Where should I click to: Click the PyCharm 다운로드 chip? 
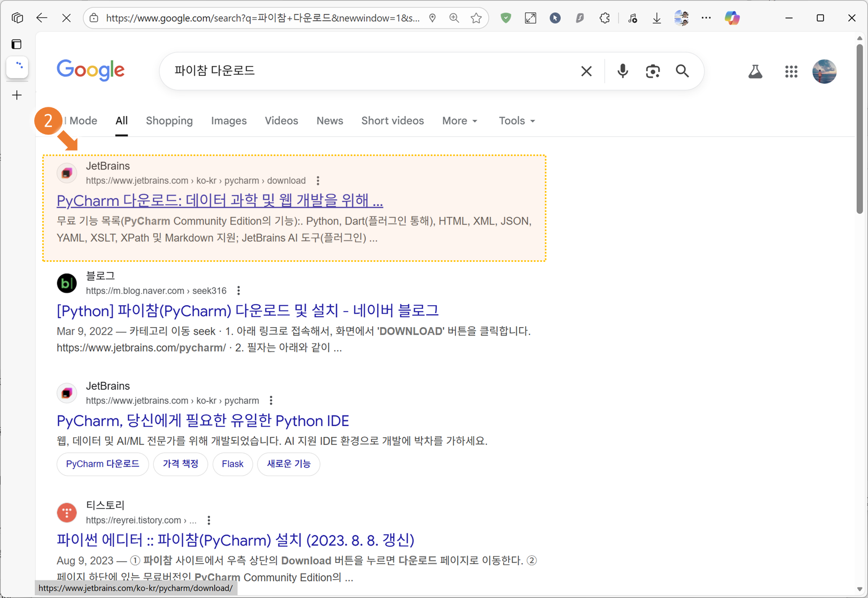103,464
